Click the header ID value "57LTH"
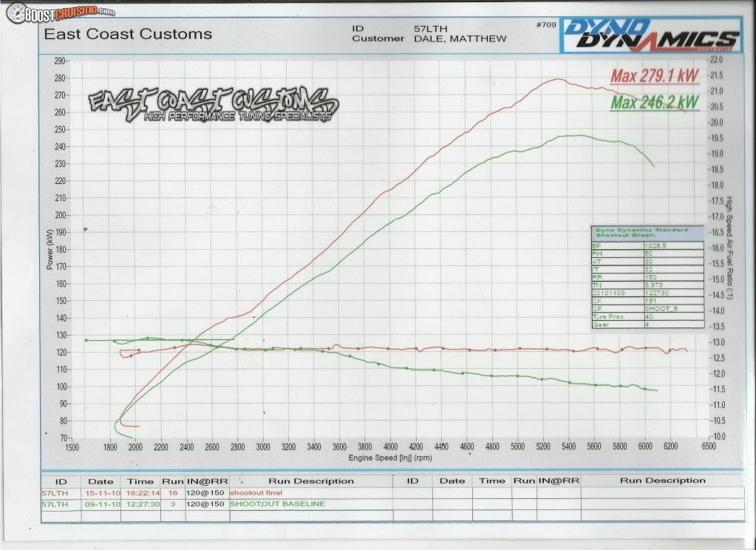The height and width of the screenshot is (550, 756). 431,29
